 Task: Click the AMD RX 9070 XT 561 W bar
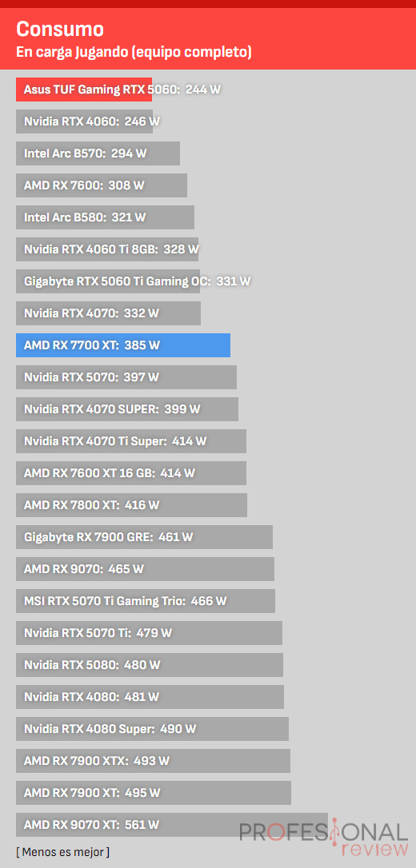172,825
